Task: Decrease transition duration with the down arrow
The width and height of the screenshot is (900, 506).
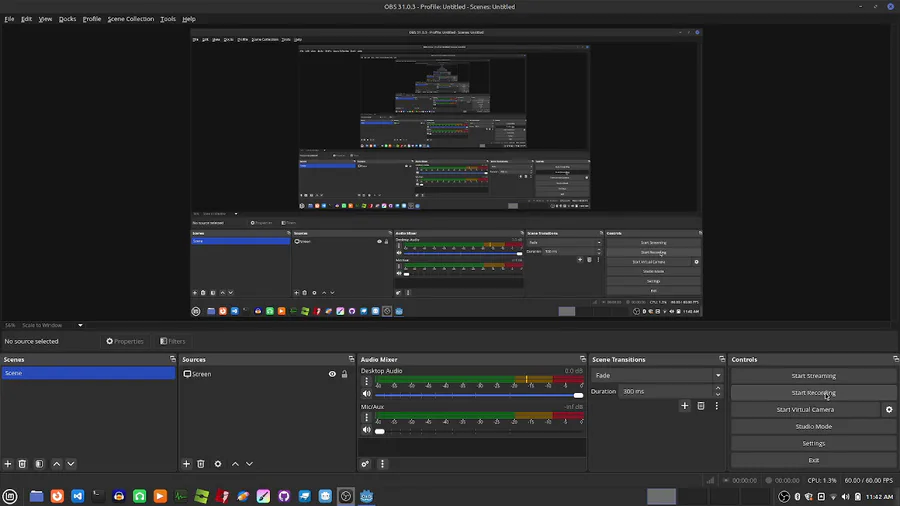Action: [718, 394]
